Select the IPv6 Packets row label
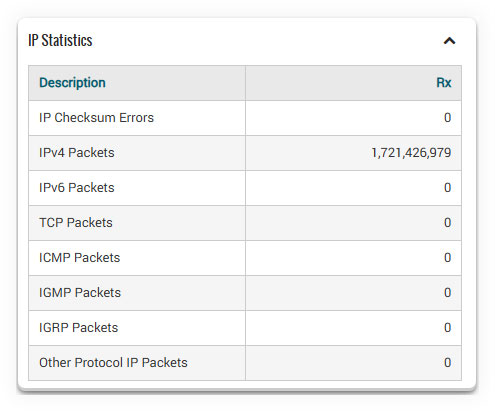Screen dimensions: 495x411 tap(77, 188)
